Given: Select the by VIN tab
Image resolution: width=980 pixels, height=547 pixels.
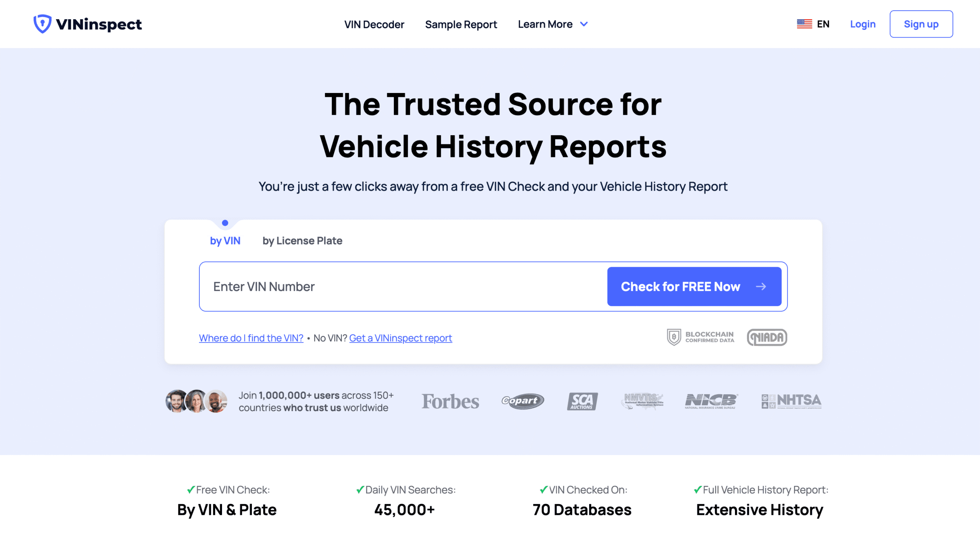Looking at the screenshot, I should point(225,241).
